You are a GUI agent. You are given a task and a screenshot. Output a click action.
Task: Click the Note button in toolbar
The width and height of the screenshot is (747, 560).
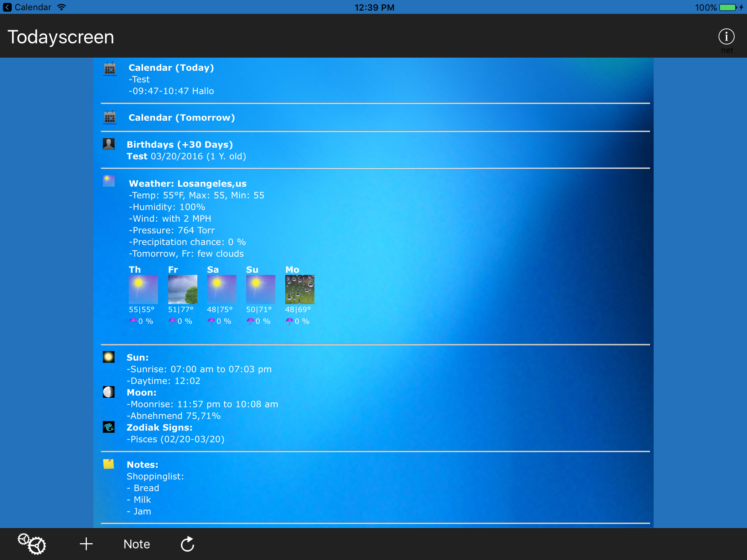pos(137,544)
